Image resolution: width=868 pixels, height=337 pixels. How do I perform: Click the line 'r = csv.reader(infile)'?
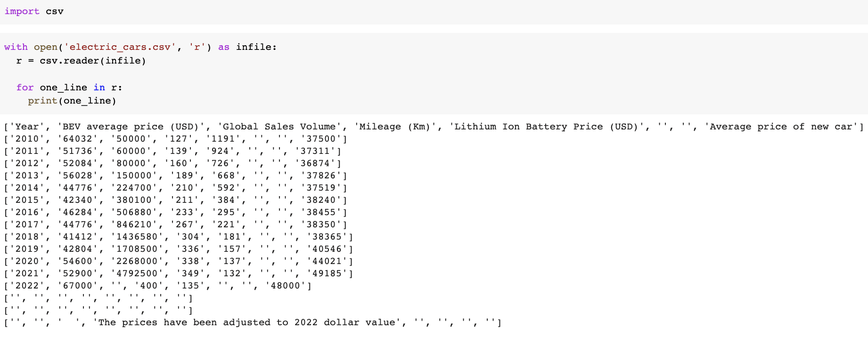81,61
